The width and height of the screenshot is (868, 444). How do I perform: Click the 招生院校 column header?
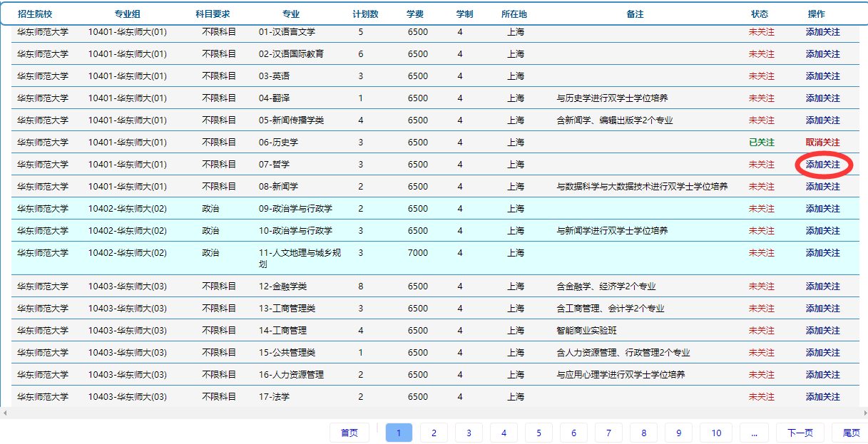point(35,14)
